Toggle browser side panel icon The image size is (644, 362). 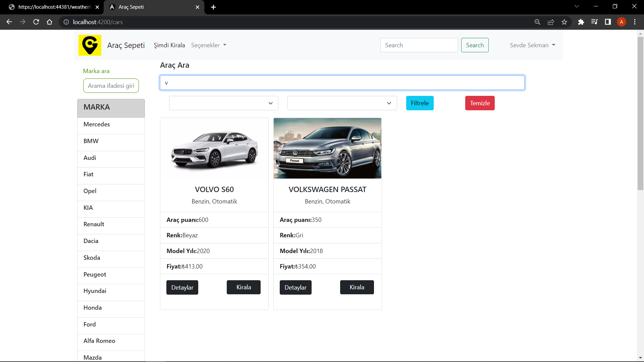click(608, 22)
